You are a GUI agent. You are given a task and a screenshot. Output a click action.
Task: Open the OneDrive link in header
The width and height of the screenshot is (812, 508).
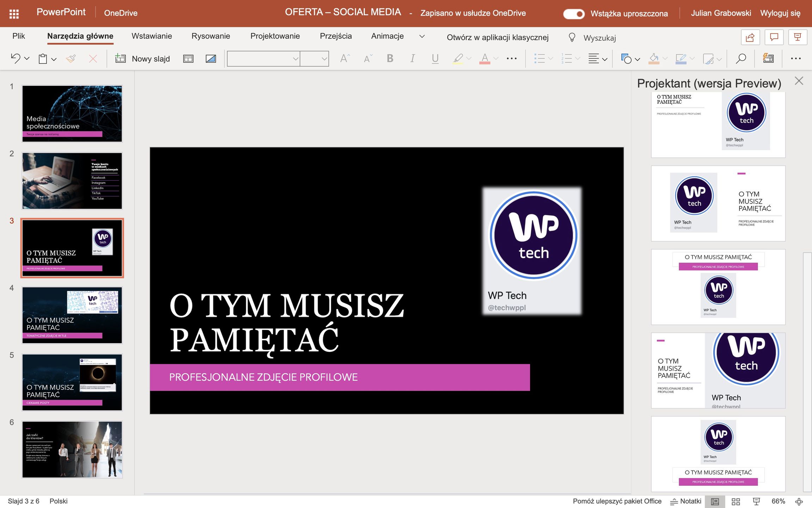(121, 13)
